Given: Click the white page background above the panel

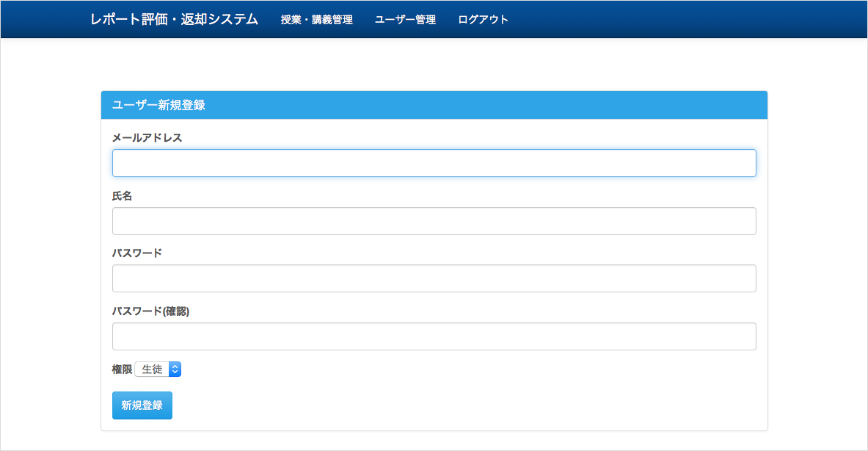Looking at the screenshot, I should point(433,65).
